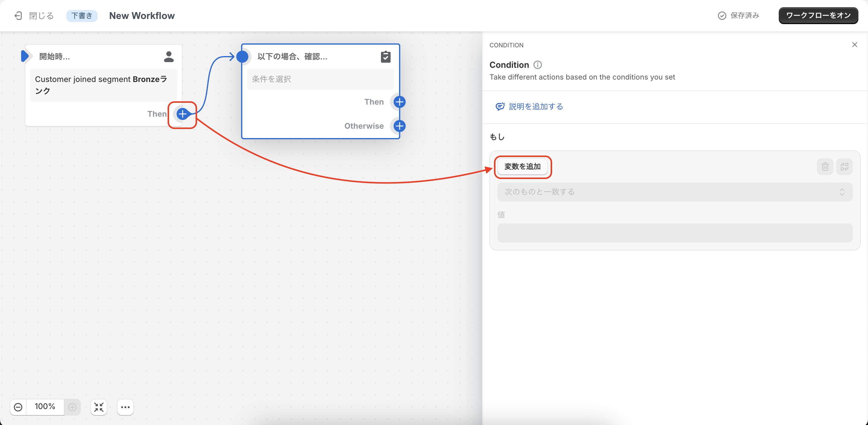Screen dimensions: 868x425
Task: Click the 値 value input field
Action: click(675, 233)
